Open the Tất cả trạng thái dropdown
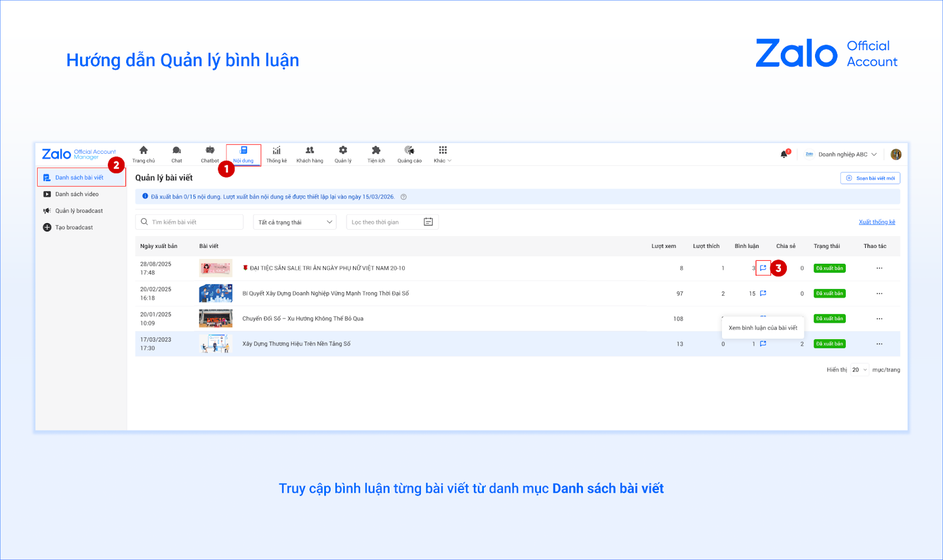Screen dimensions: 943x560 pos(295,222)
